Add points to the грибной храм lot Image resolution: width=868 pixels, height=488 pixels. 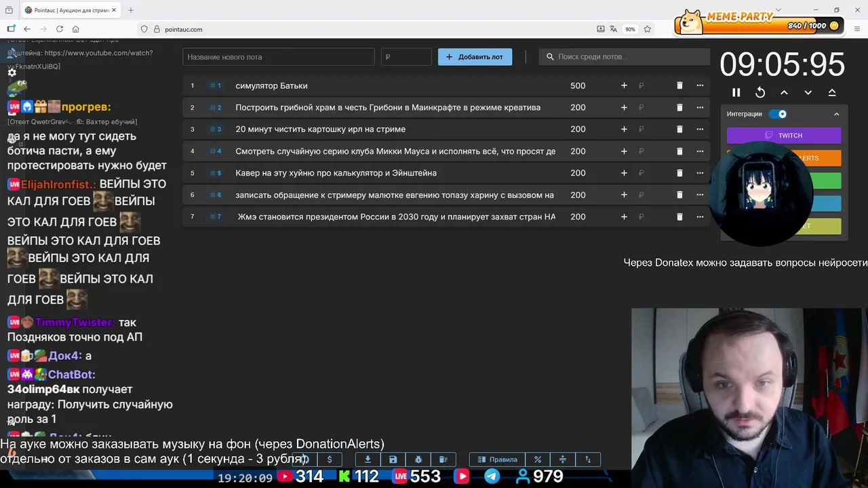click(624, 107)
